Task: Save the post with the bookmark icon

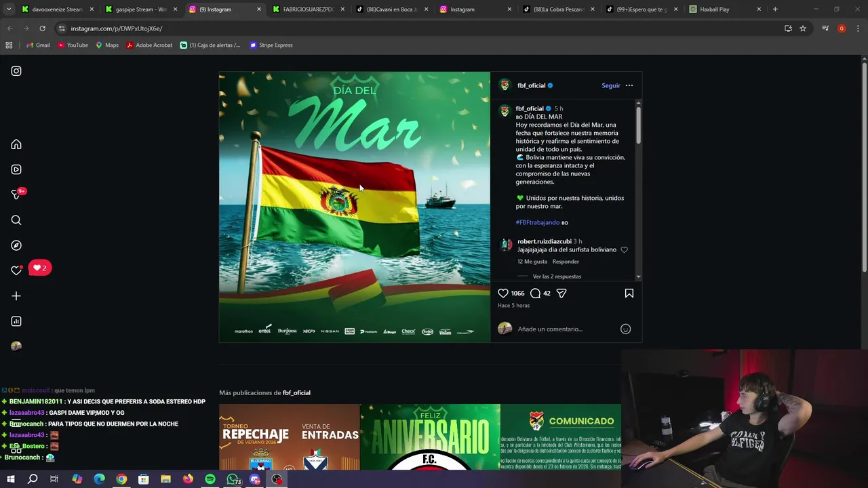Action: point(629,293)
